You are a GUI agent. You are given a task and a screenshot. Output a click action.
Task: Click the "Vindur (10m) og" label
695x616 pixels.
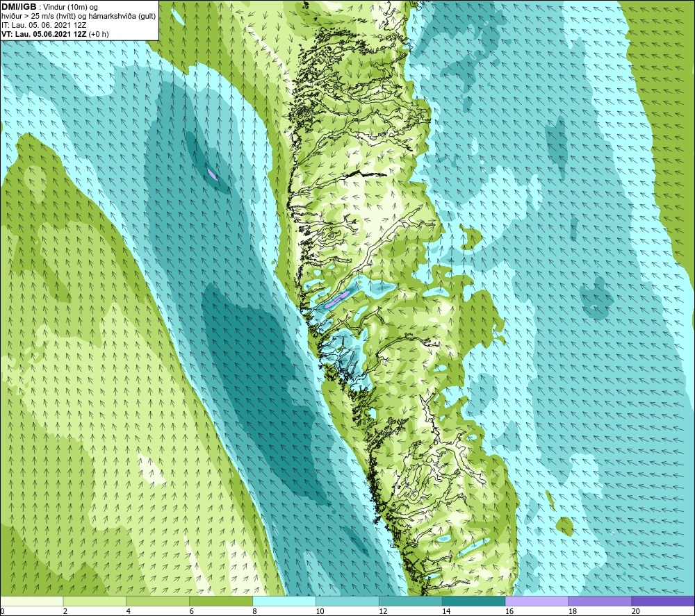point(70,8)
